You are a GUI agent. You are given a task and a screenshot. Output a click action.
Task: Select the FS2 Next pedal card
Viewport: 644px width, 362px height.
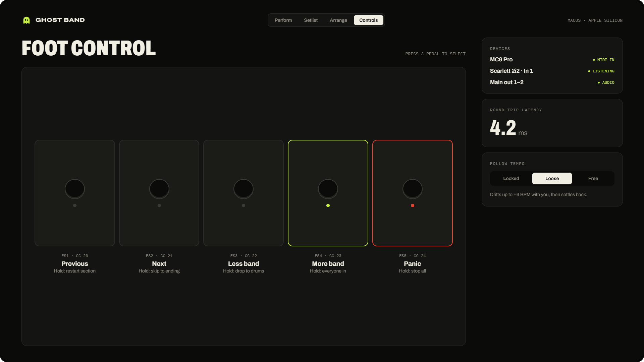(159, 193)
